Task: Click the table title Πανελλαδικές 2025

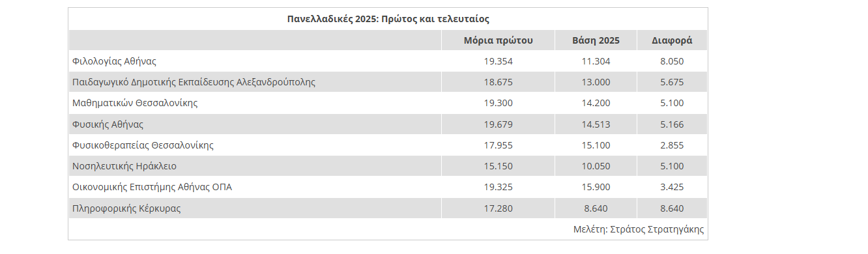Action: (x=388, y=19)
